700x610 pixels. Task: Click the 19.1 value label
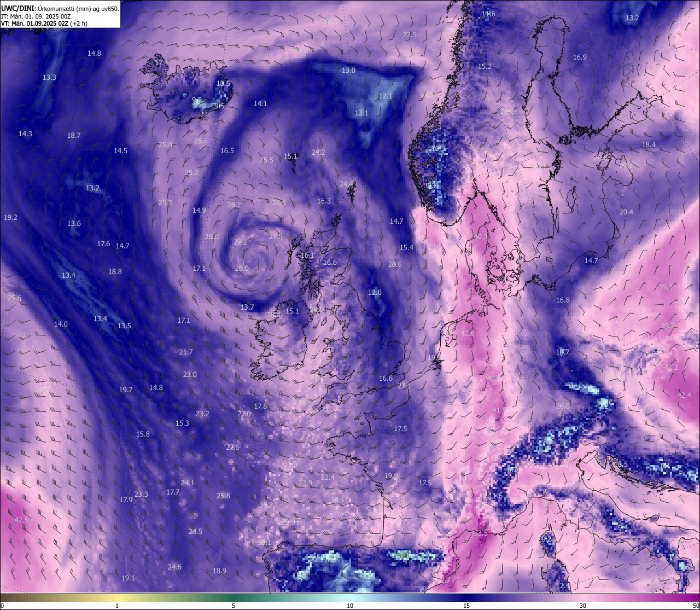click(x=128, y=578)
